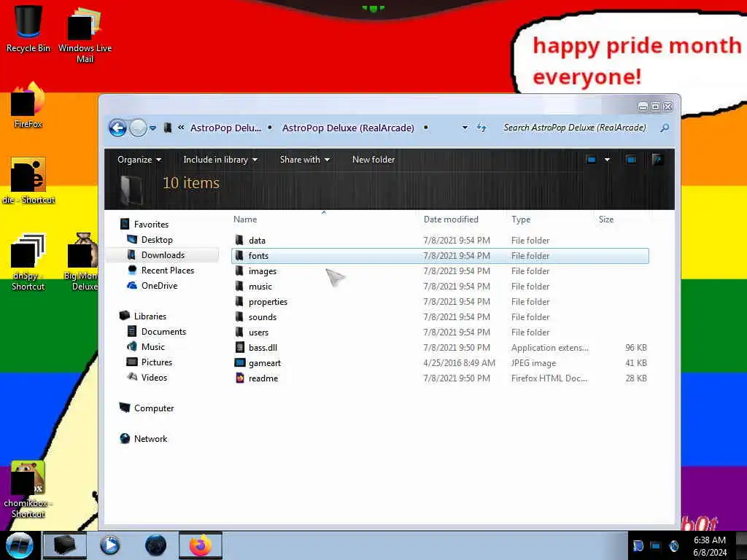Select the images folder icon
747x560 pixels.
point(239,271)
